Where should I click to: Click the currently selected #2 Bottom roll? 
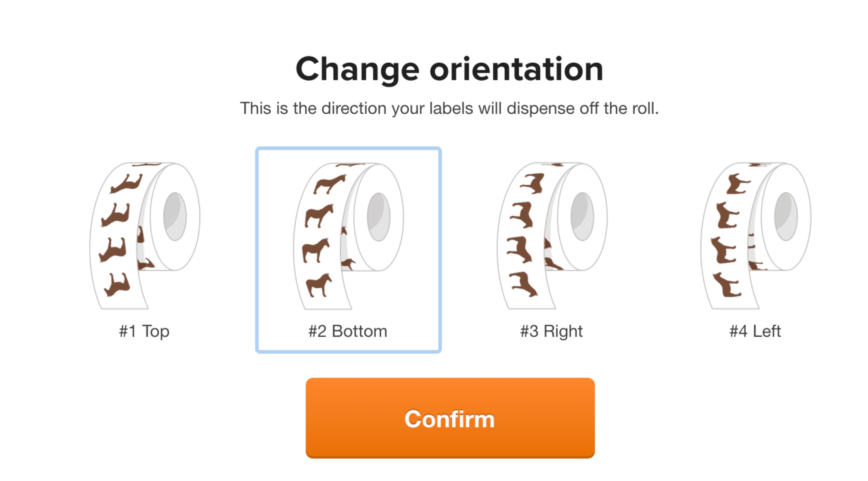(349, 233)
